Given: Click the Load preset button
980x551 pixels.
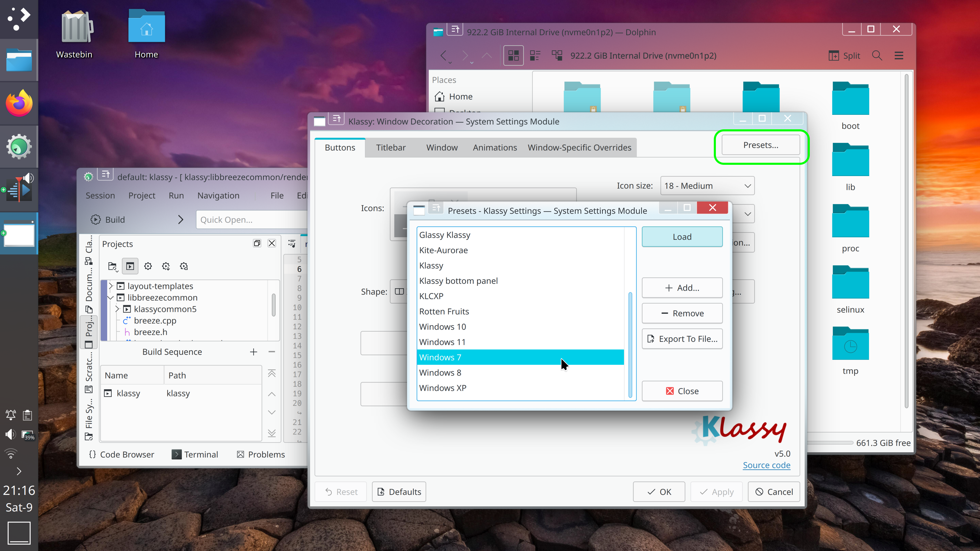Looking at the screenshot, I should click(x=682, y=236).
